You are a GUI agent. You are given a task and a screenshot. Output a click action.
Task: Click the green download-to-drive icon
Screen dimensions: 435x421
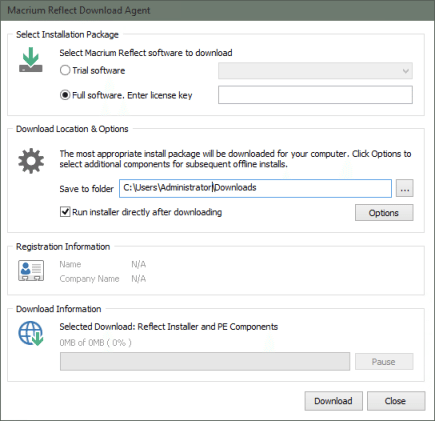tap(31, 60)
